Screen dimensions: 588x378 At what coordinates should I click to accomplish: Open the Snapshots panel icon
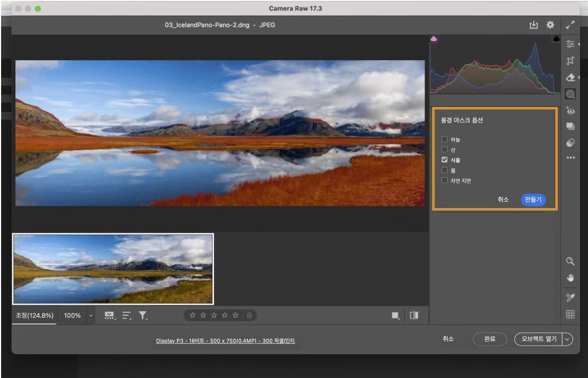coord(570,126)
